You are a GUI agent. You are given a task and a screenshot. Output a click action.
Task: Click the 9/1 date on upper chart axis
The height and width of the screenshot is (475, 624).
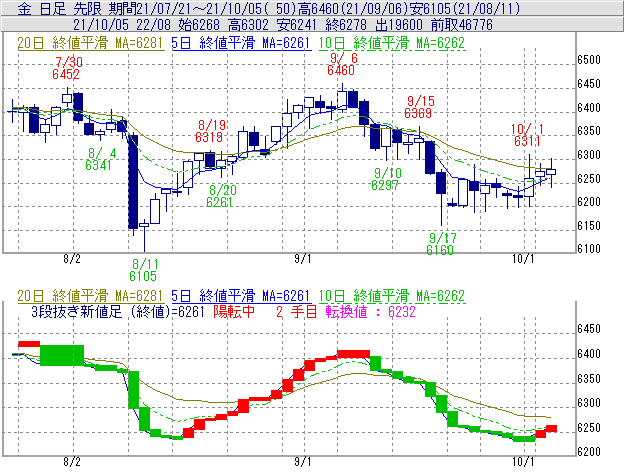tap(303, 259)
